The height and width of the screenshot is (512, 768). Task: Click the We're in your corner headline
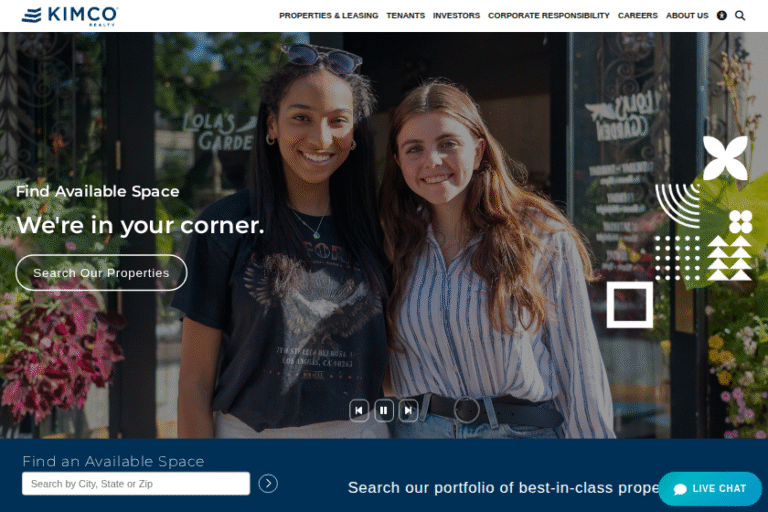[x=140, y=225]
